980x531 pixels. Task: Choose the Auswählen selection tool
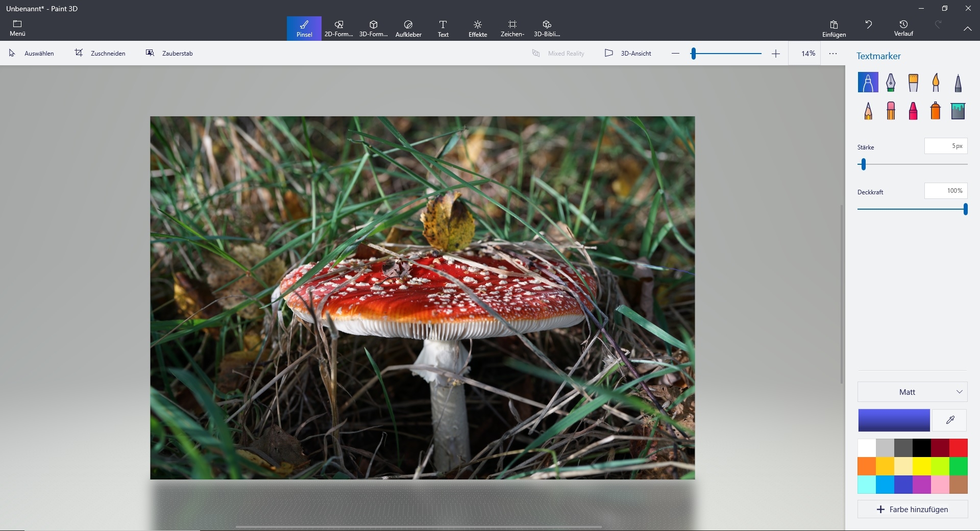[x=32, y=53]
